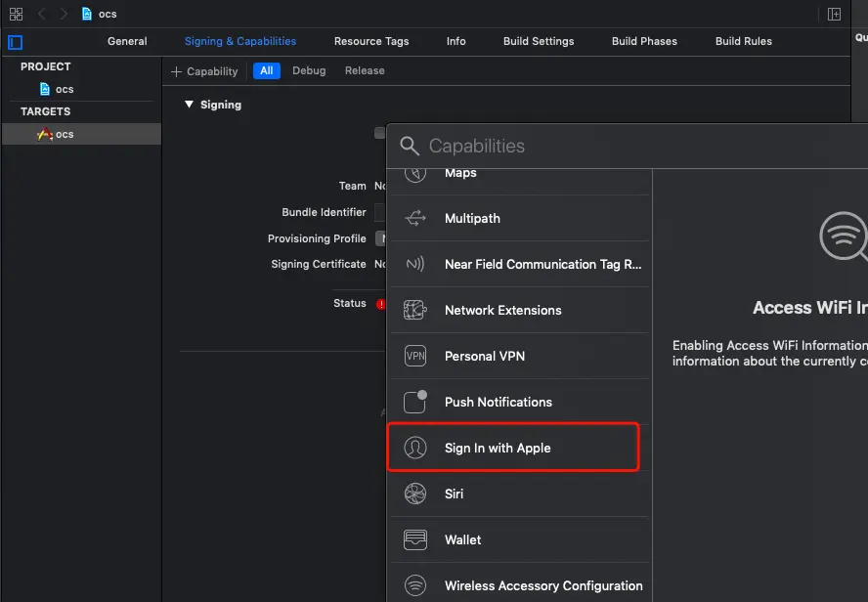Click the red signing status error icon
The image size is (868, 602).
point(380,304)
